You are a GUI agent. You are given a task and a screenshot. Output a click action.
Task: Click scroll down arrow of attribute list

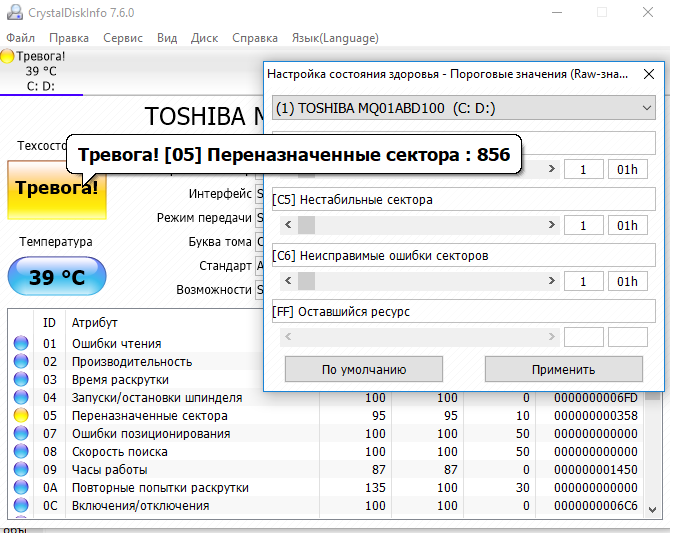pos(653,510)
